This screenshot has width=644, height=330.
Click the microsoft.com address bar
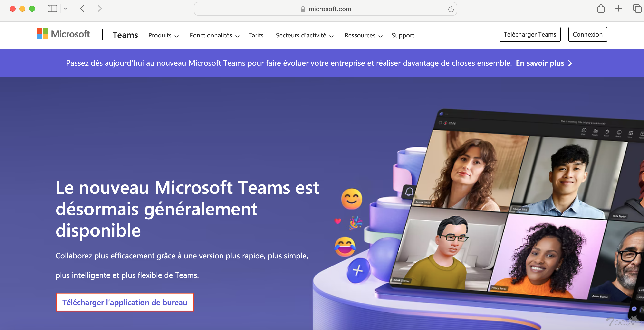coord(325,9)
